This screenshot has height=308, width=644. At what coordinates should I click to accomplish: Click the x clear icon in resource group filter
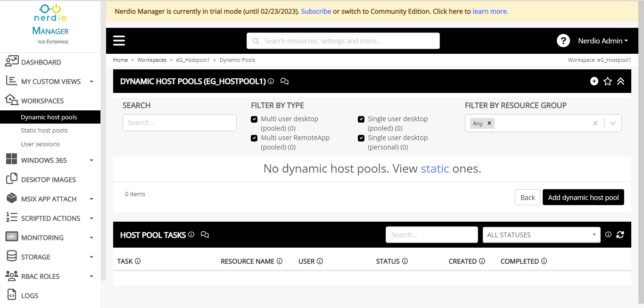[595, 123]
